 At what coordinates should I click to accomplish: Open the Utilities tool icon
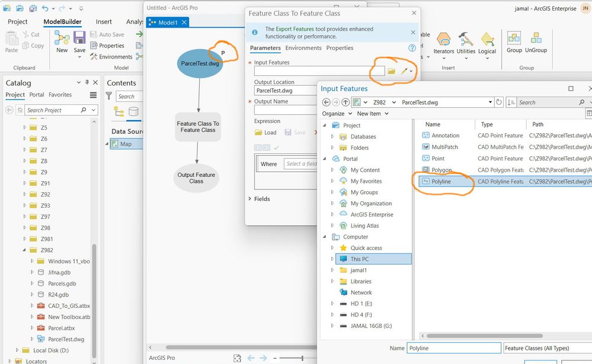tap(466, 39)
